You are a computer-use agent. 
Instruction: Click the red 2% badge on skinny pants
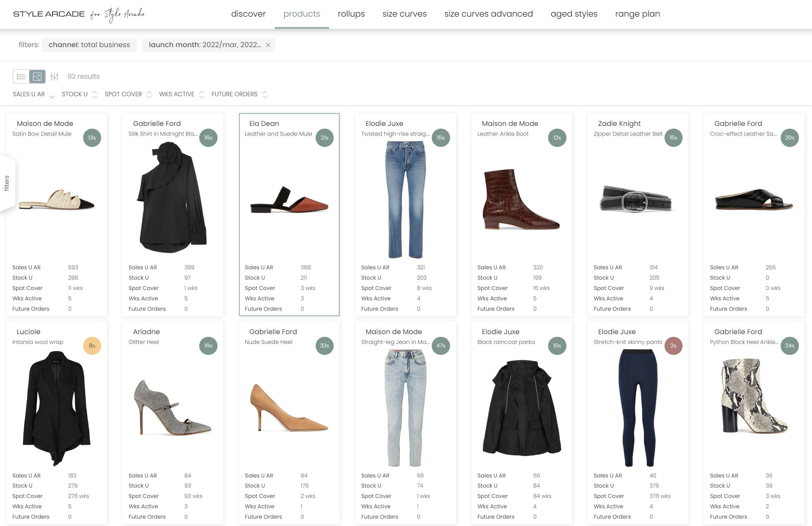(x=673, y=346)
